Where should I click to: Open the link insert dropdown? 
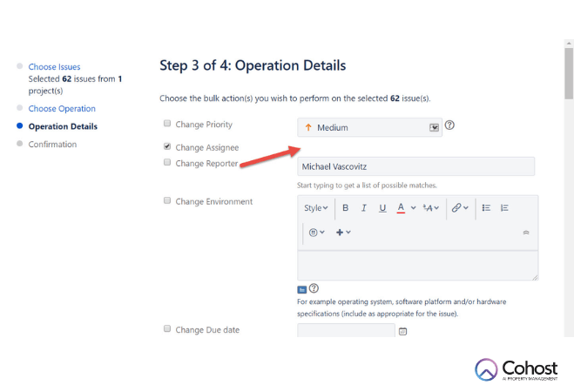pyautogui.click(x=460, y=208)
